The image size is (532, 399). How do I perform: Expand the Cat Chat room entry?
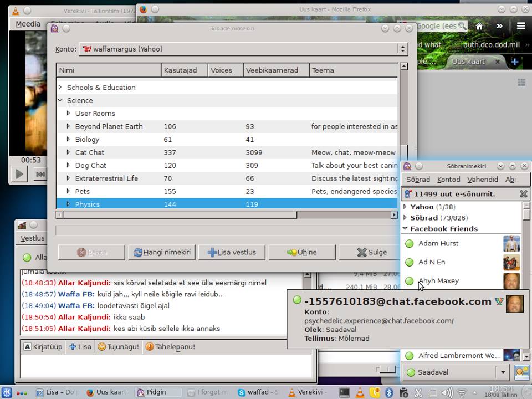coord(68,152)
